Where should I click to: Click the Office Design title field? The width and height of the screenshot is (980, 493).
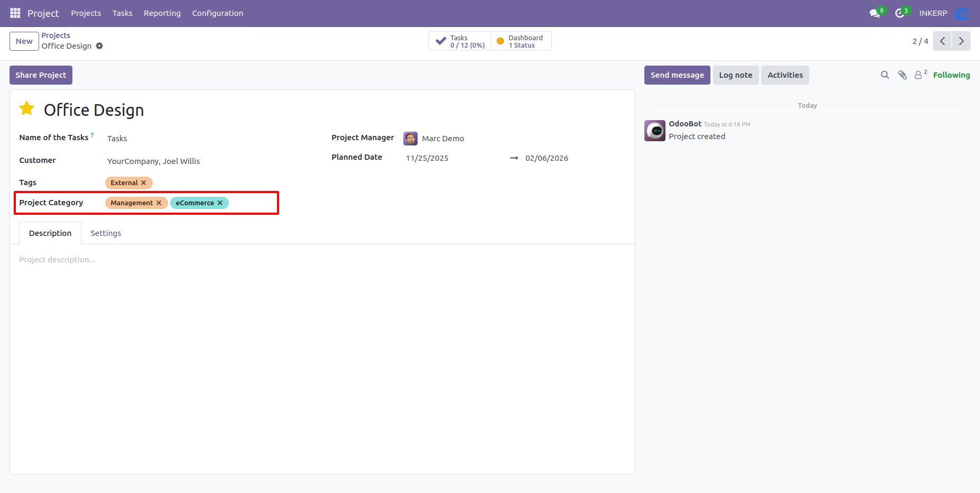point(94,110)
